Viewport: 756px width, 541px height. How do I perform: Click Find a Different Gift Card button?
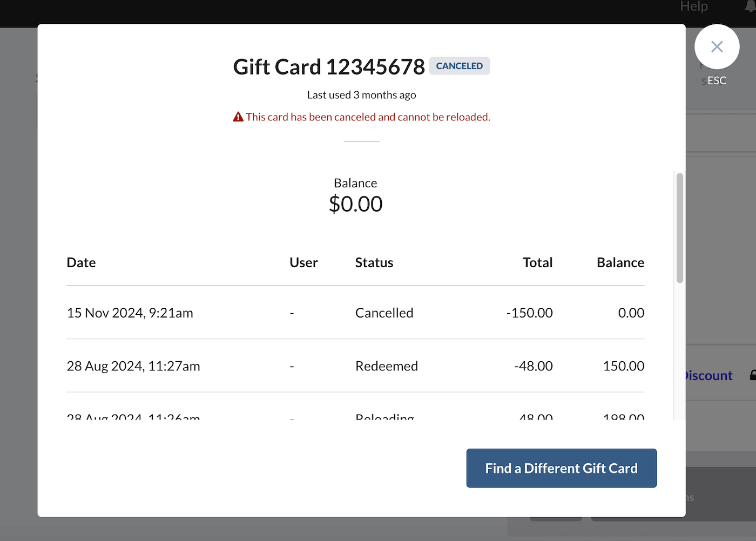click(561, 468)
